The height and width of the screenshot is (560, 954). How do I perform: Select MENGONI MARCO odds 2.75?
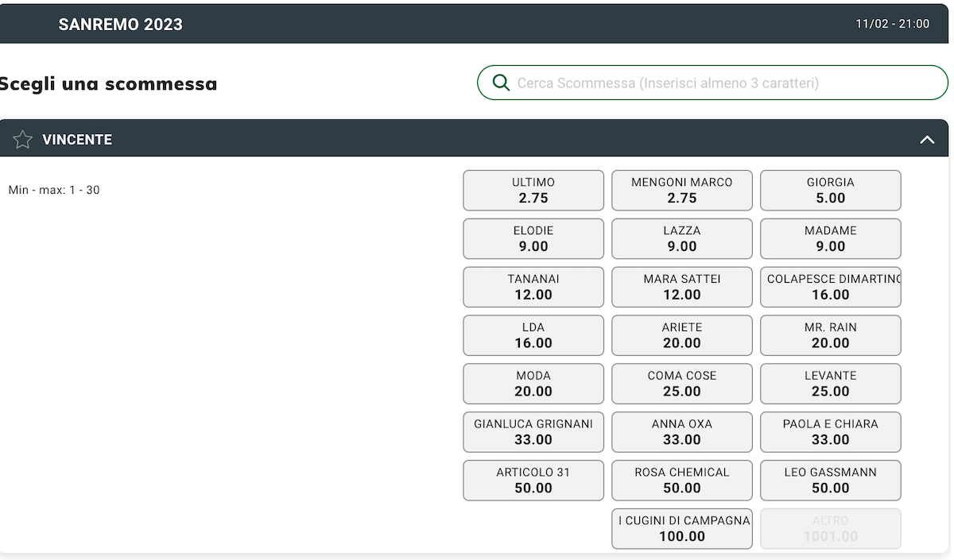click(682, 191)
